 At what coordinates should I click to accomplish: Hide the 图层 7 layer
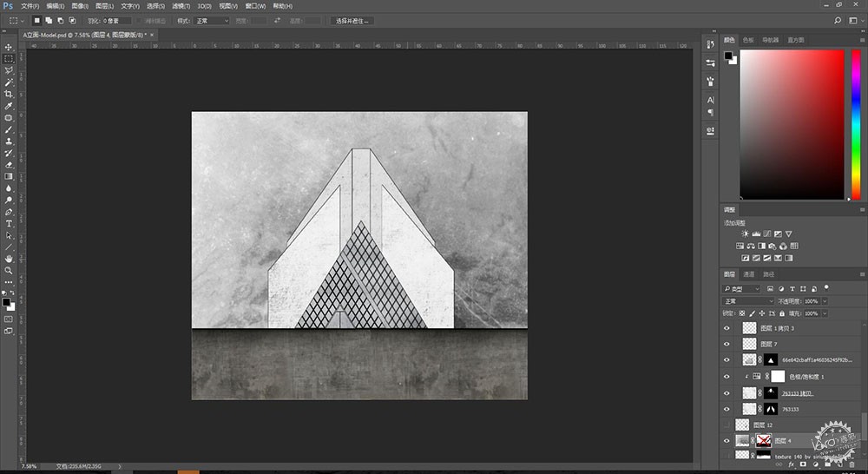tap(727, 344)
